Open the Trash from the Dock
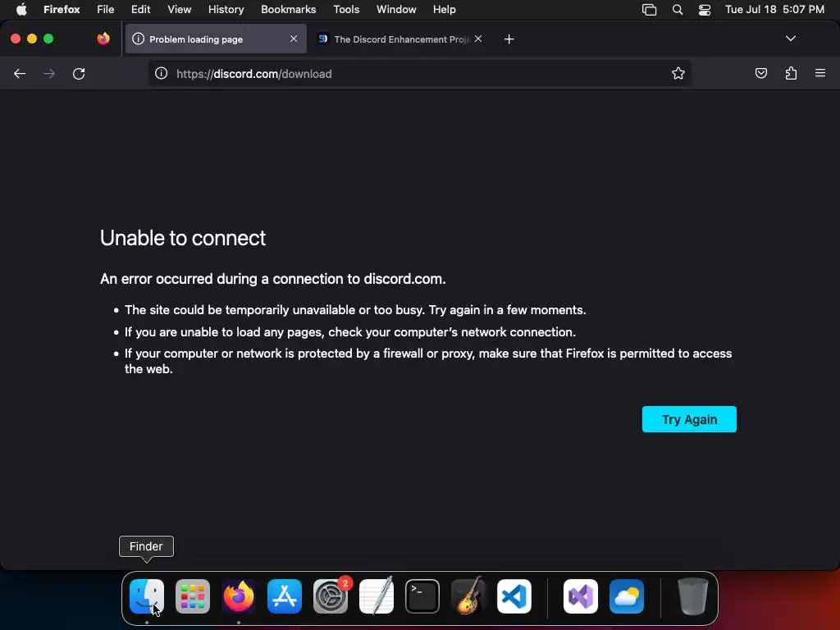Image resolution: width=840 pixels, height=630 pixels. (693, 596)
